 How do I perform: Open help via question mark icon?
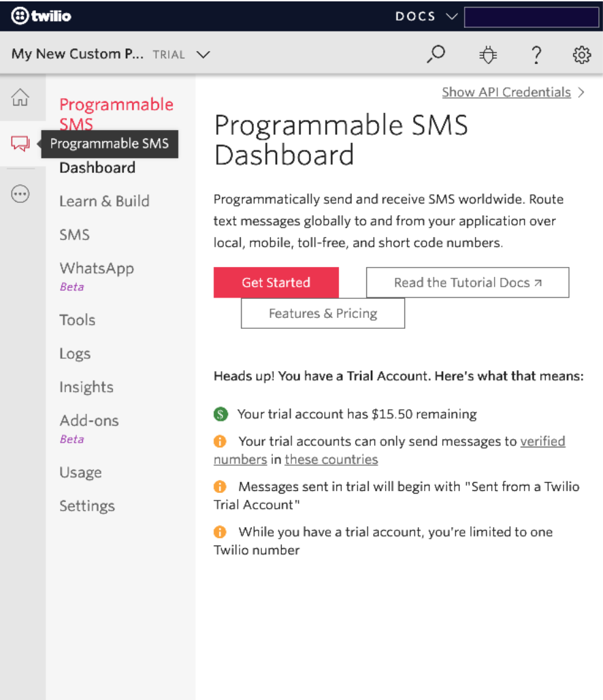coord(536,54)
